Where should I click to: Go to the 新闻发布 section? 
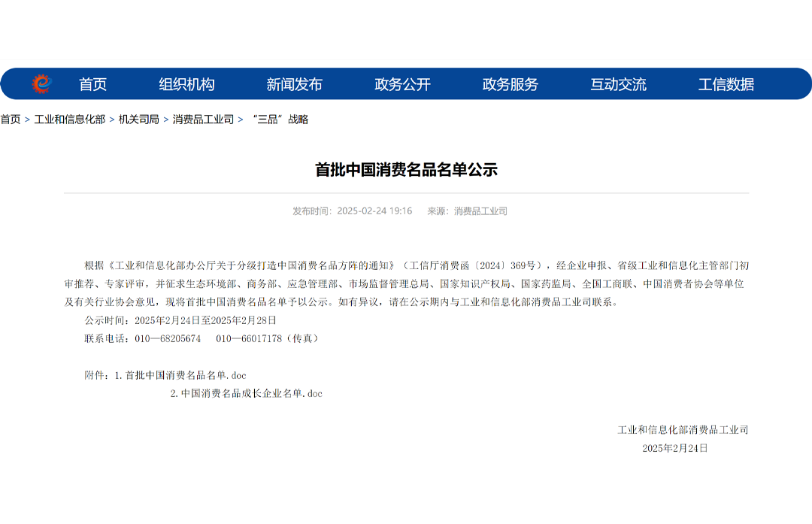[x=294, y=84]
